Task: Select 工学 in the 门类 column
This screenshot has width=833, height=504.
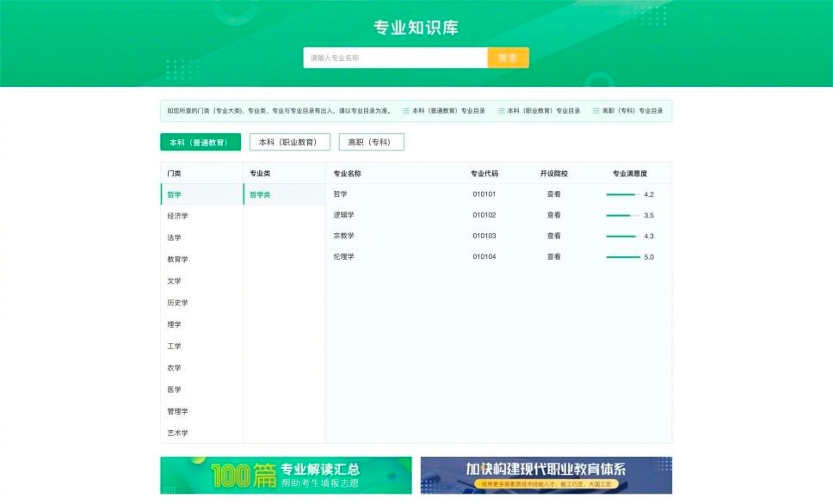Action: click(174, 346)
